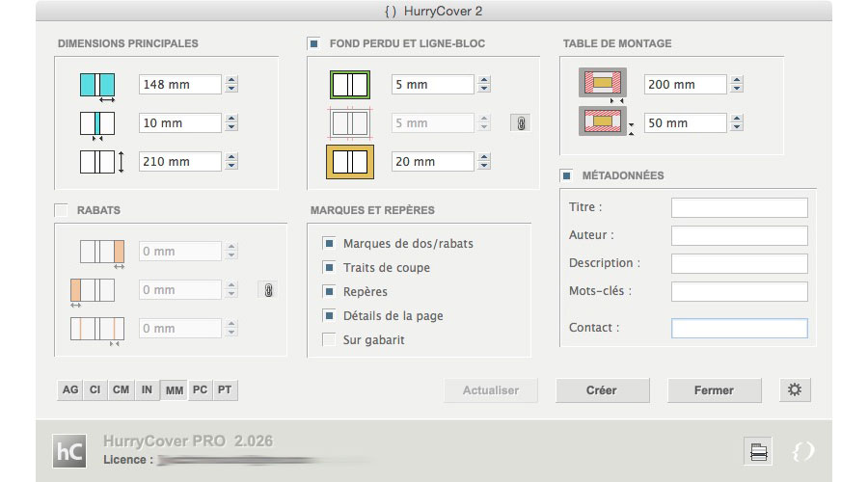Uncheck Détails de la page
The height and width of the screenshot is (482, 868).
click(329, 315)
